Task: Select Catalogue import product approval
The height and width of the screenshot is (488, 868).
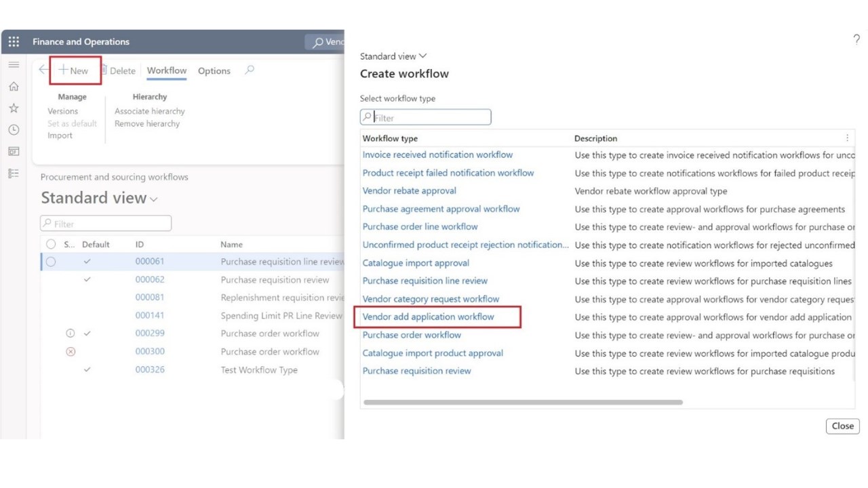Action: pyautogui.click(x=433, y=353)
